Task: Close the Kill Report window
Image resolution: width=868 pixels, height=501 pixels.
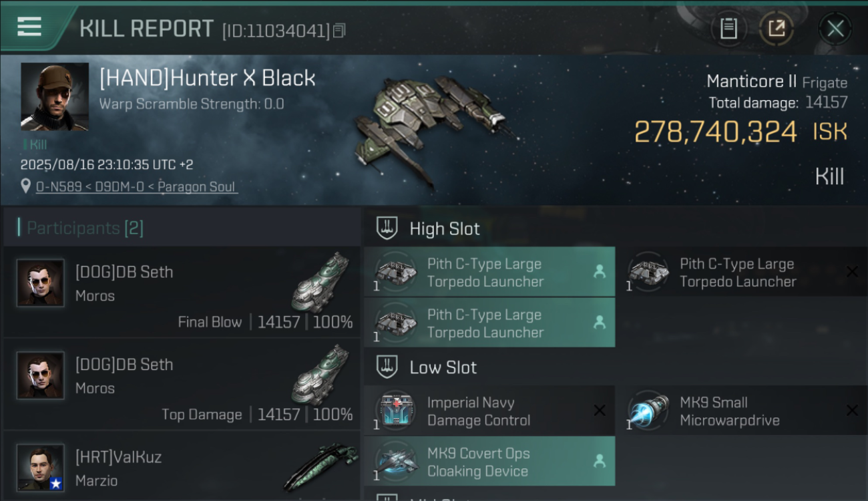Action: point(835,29)
